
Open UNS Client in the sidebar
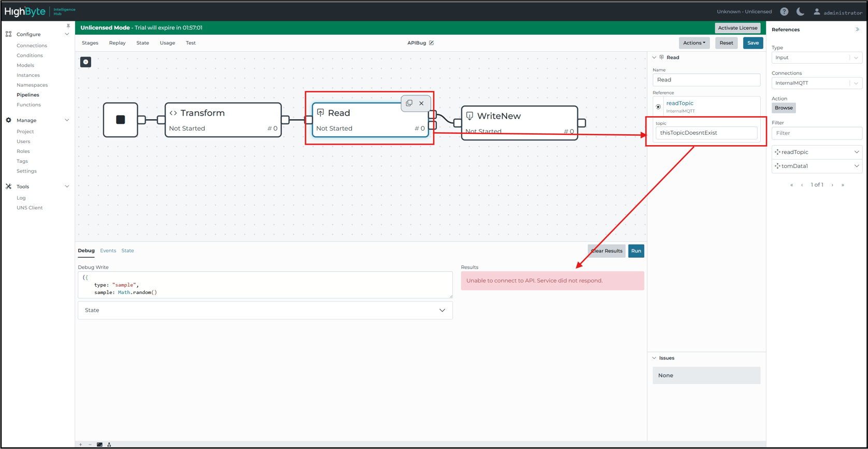click(x=30, y=208)
